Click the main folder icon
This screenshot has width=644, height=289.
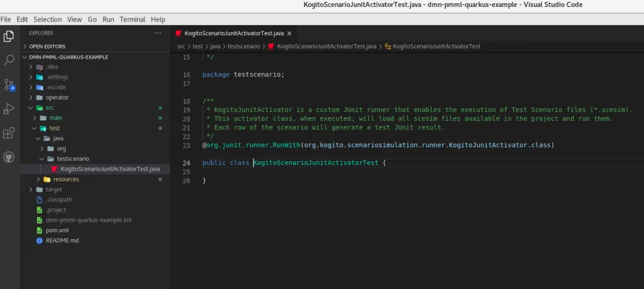tap(43, 118)
